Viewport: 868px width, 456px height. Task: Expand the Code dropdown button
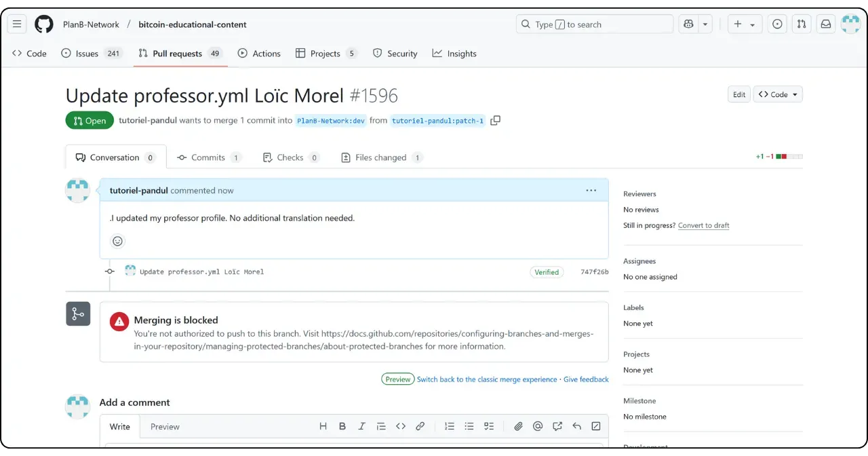point(778,94)
